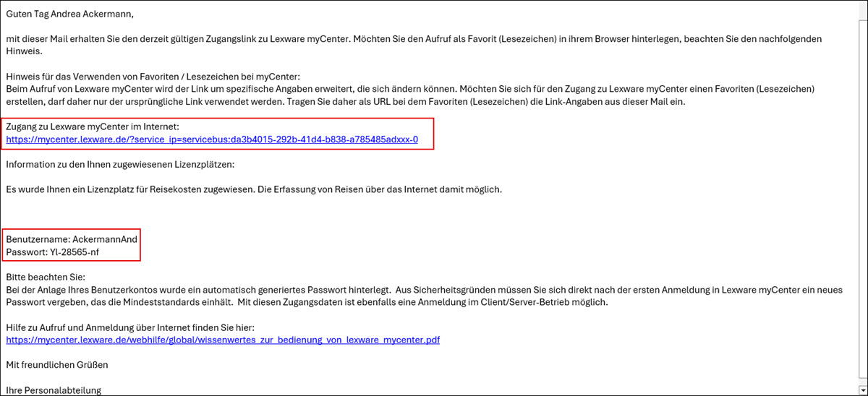Click the 'Hinweis für das Verwenden von Favoriten' heading
Image resolution: width=868 pixels, height=396 pixels.
(x=152, y=77)
